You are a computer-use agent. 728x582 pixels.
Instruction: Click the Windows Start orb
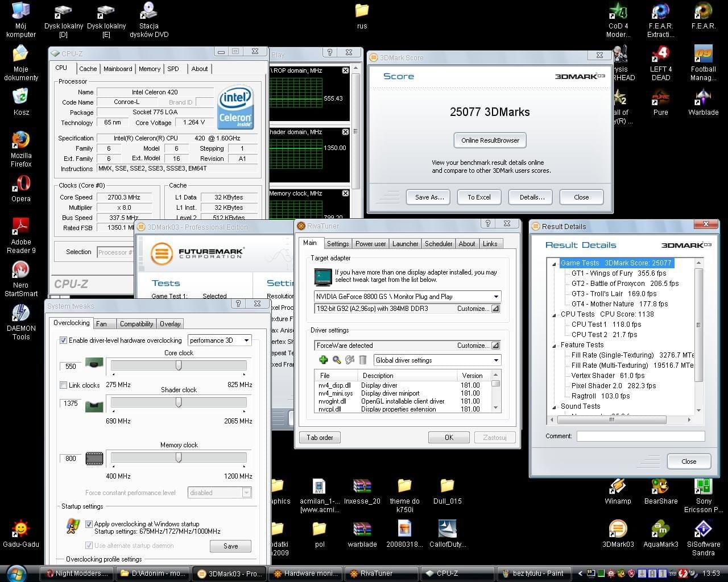pos(17,572)
